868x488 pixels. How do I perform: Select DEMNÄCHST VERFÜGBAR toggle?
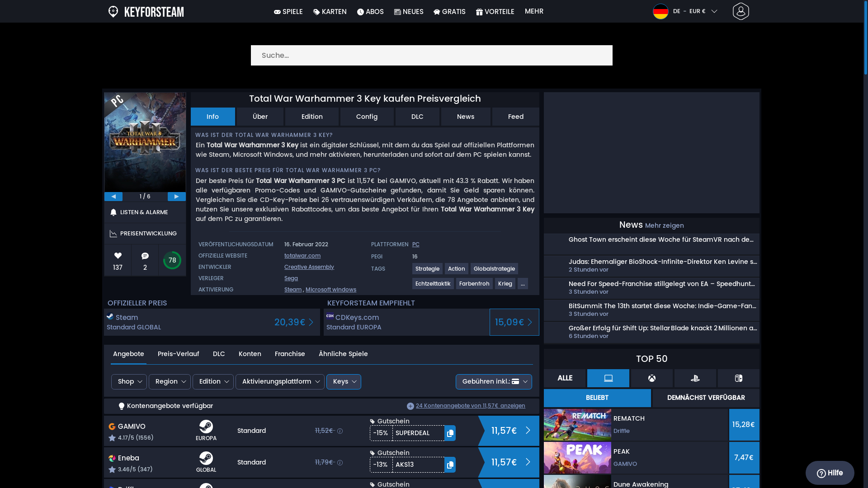coord(706,398)
